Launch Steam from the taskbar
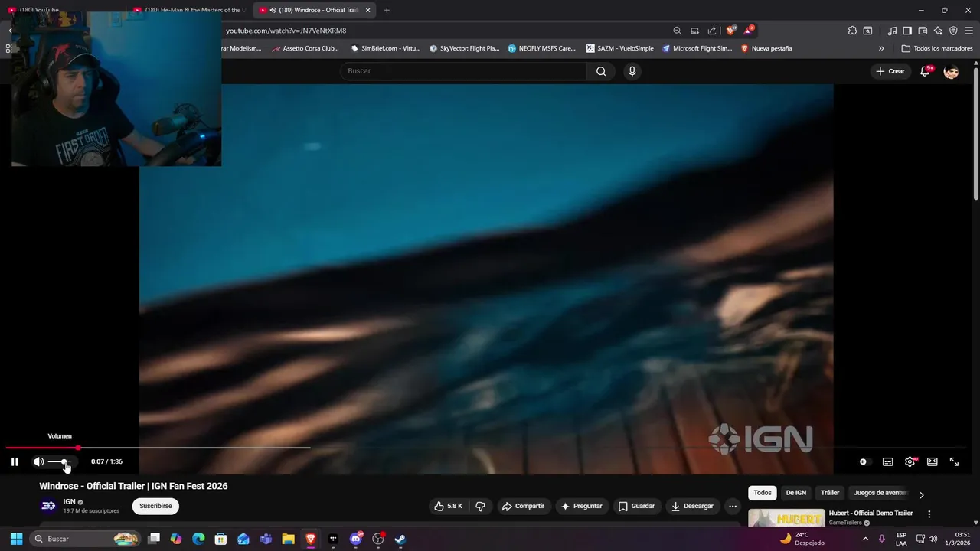The height and width of the screenshot is (551, 980). pyautogui.click(x=400, y=539)
